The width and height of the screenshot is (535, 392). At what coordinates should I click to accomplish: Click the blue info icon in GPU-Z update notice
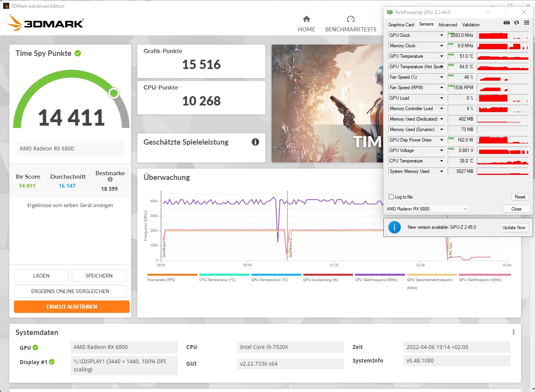pos(395,227)
